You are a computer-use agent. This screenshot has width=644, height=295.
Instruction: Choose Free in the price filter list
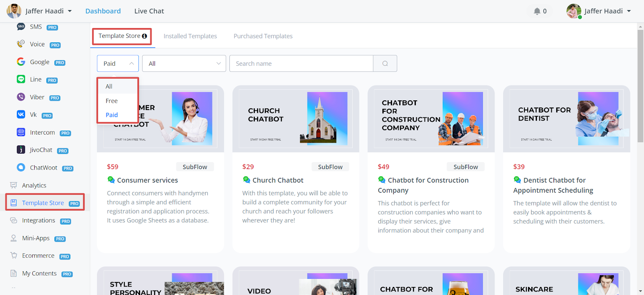118,101
